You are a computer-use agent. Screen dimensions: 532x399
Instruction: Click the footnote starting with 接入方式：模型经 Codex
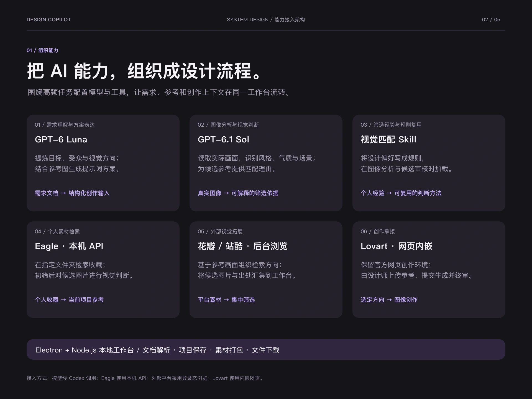coord(145,378)
